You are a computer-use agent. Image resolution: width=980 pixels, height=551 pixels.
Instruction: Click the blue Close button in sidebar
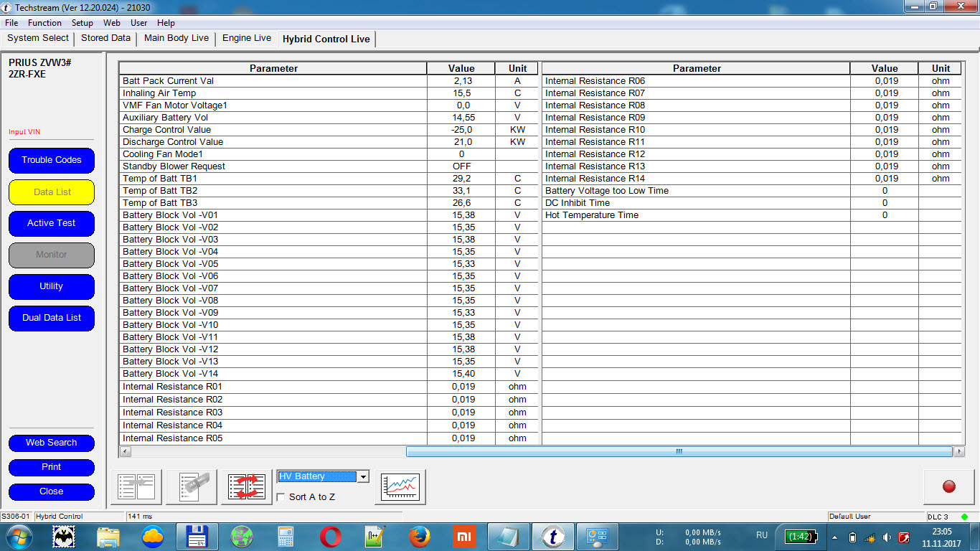click(52, 491)
